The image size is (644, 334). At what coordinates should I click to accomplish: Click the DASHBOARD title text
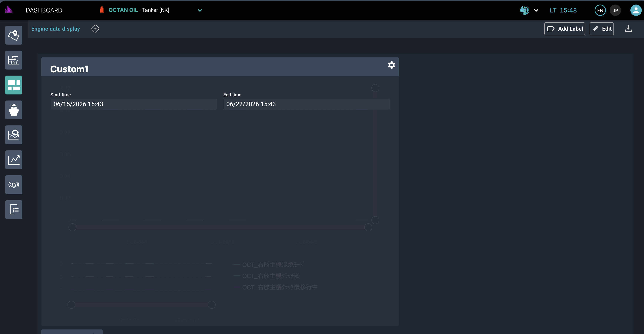click(44, 10)
